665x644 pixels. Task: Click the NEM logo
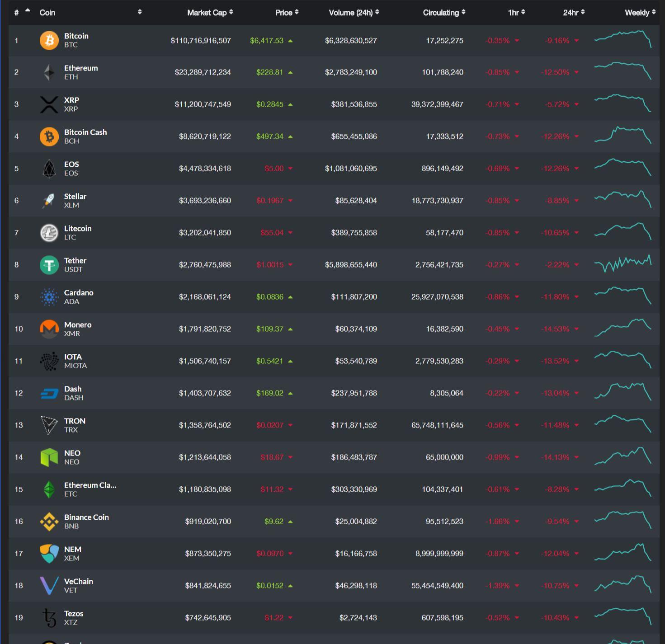coord(49,554)
